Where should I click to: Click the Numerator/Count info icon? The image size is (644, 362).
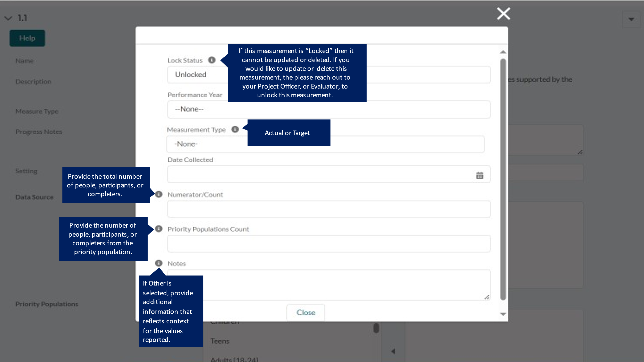pyautogui.click(x=159, y=194)
